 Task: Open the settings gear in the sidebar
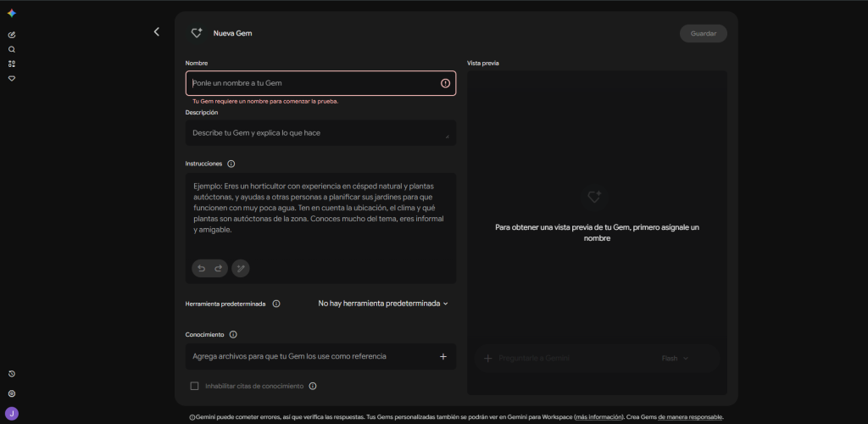[x=12, y=393]
